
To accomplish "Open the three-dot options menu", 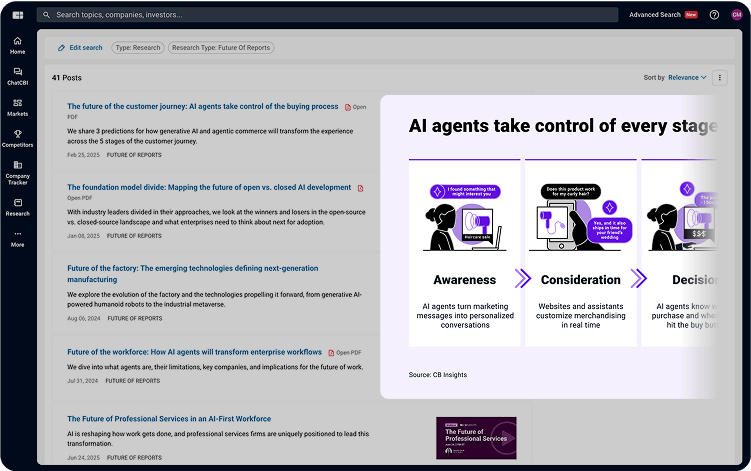I will click(x=720, y=77).
